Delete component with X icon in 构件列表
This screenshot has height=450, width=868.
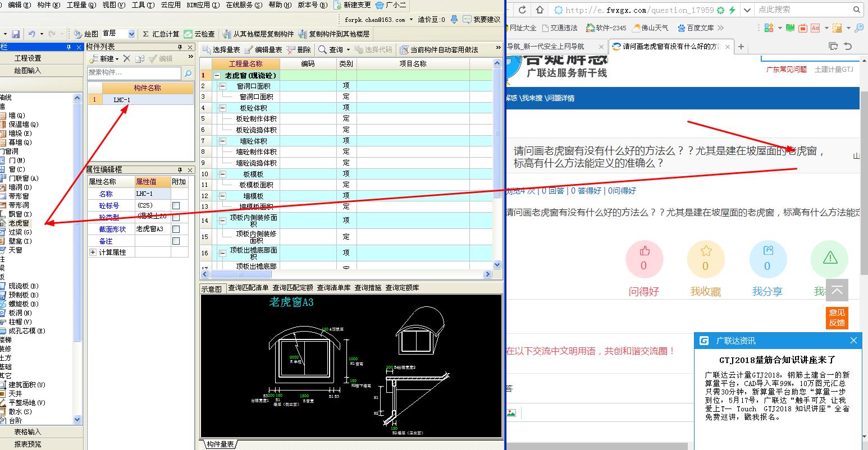click(127, 58)
